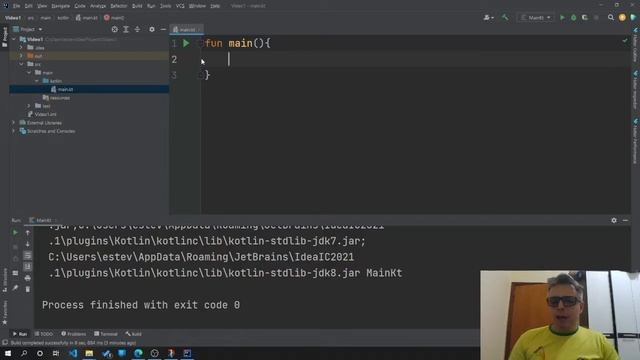The image size is (640, 360).
Task: Click the Run tool window button at the bottom
Action: click(20, 334)
